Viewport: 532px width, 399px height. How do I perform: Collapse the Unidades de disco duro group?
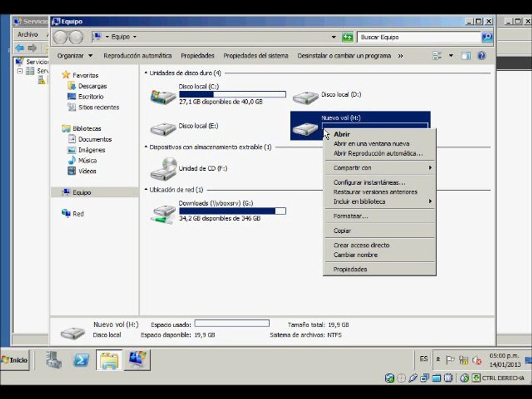tap(146, 73)
